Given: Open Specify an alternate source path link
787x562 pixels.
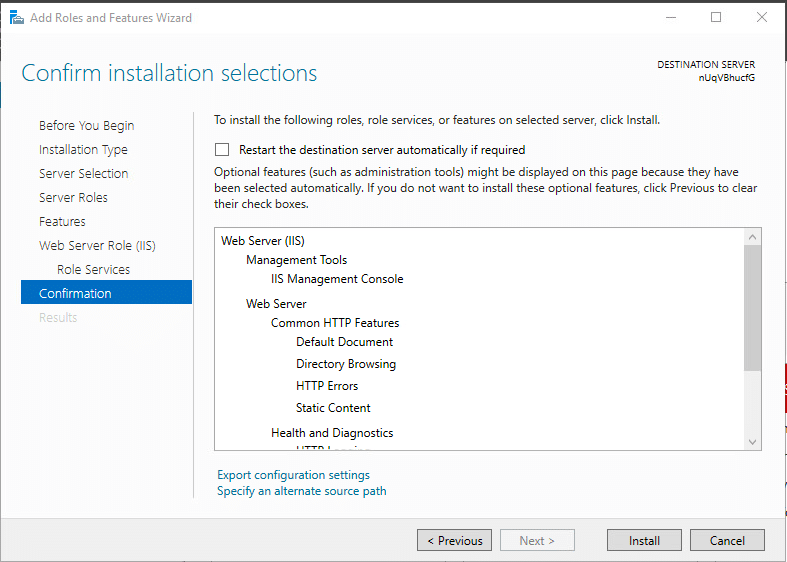Looking at the screenshot, I should click(x=301, y=491).
